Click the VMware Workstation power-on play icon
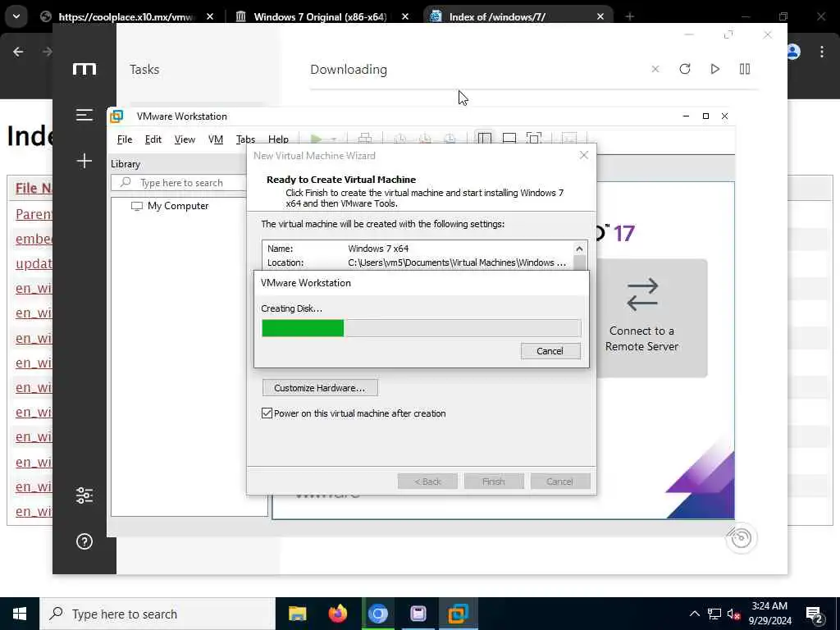This screenshot has width=840, height=630. point(316,139)
